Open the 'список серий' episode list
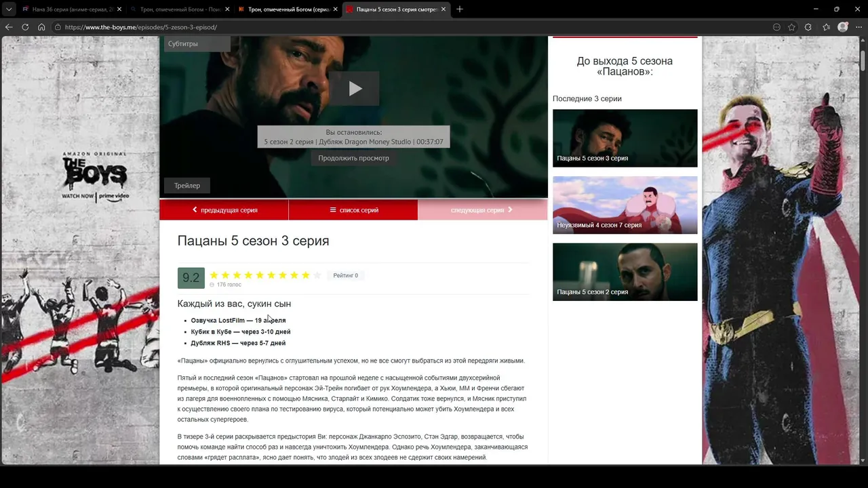The height and width of the screenshot is (488, 868). pyautogui.click(x=354, y=210)
